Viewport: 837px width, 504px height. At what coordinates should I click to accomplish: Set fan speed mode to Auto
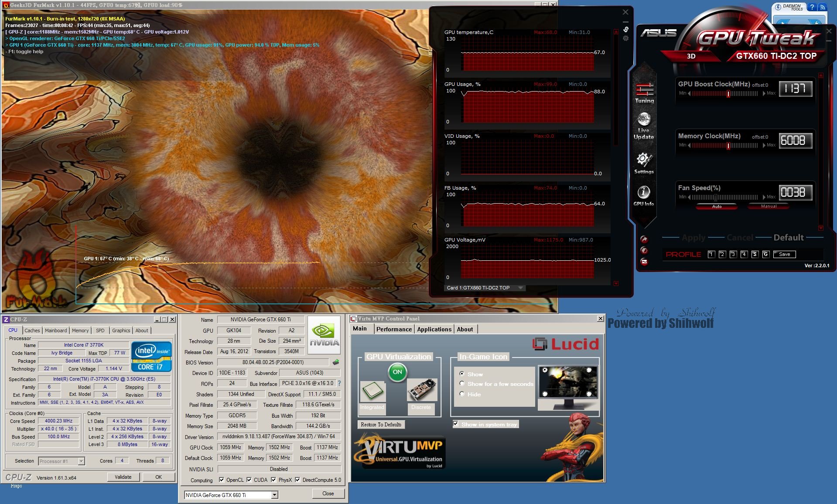(717, 206)
